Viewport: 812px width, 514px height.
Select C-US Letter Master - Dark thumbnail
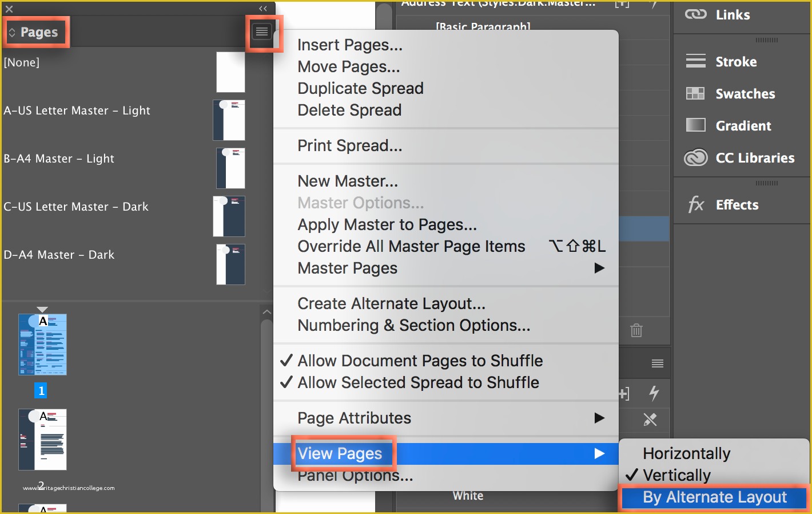coord(229,216)
